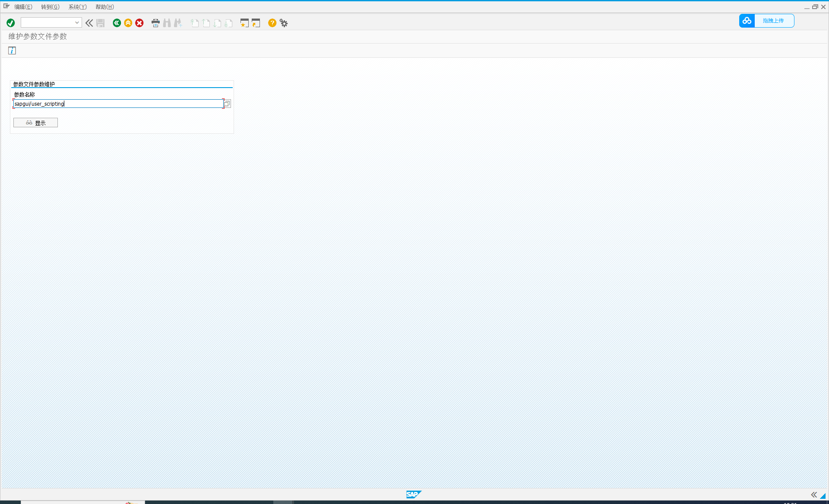
Task: Click the Generate Shortcut window icon
Action: 256,23
